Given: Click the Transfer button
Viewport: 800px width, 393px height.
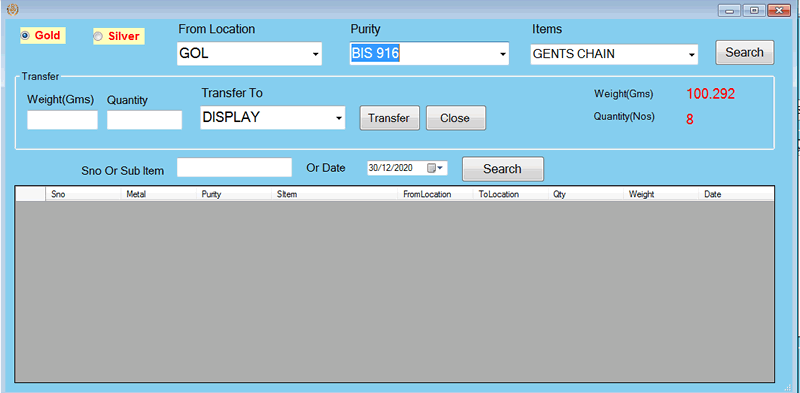Looking at the screenshot, I should point(389,118).
